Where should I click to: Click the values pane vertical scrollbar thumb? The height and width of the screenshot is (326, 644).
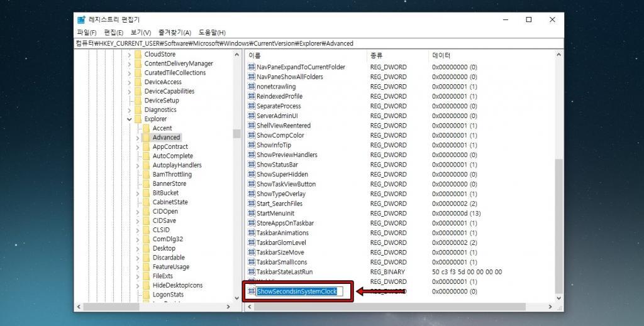tap(558, 226)
